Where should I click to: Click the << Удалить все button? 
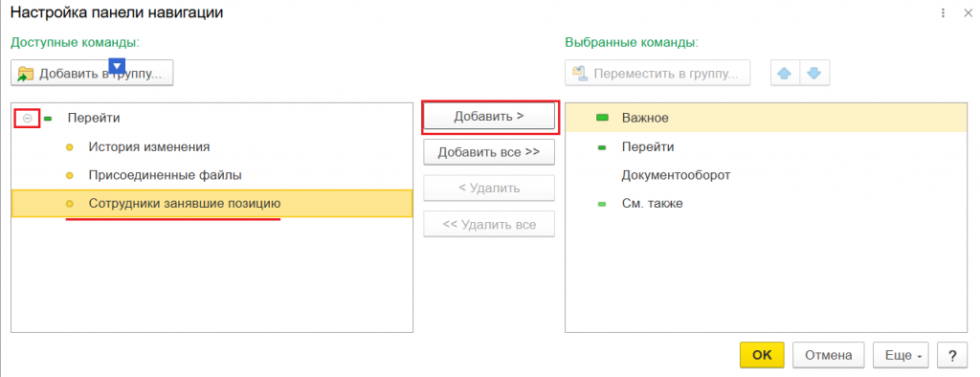pos(489,225)
